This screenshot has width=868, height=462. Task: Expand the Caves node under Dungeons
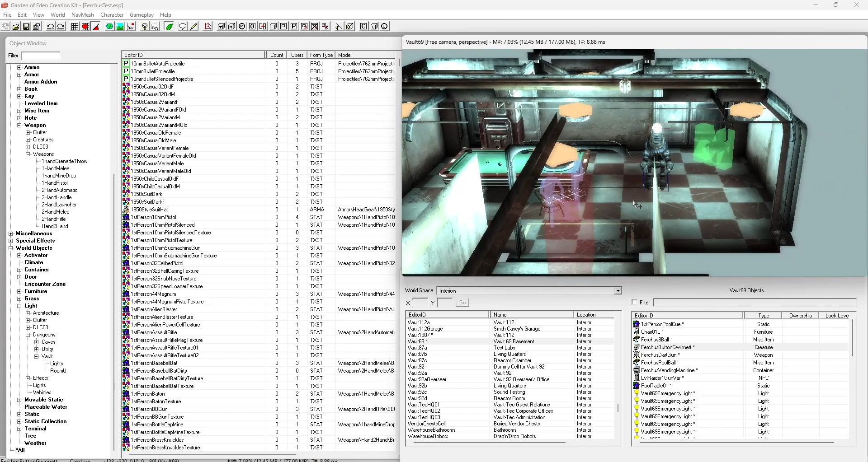tap(37, 342)
